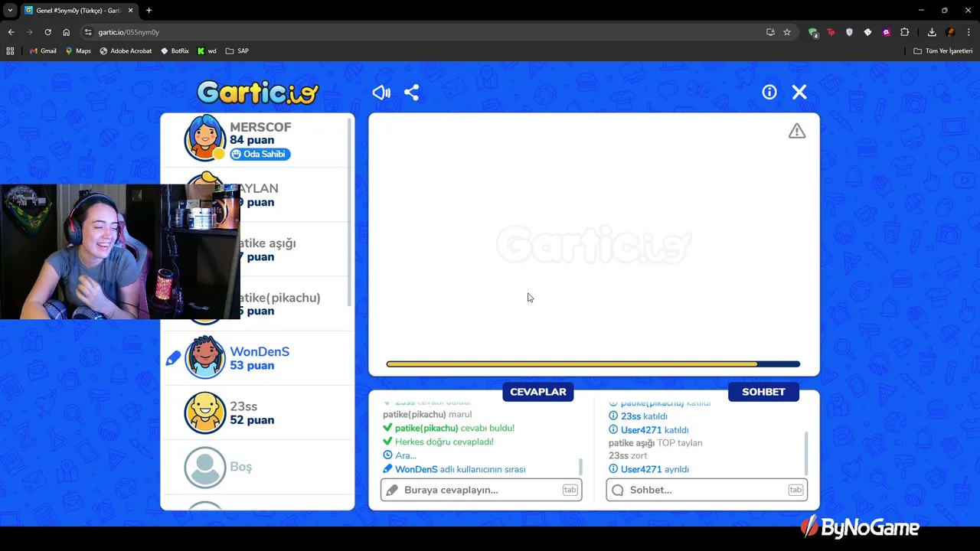Click the gray shield extension icon
This screenshot has height=551, width=980.
[849, 32]
